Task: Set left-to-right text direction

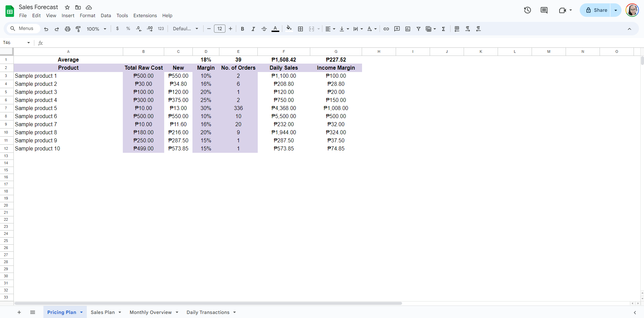Action: point(468,29)
